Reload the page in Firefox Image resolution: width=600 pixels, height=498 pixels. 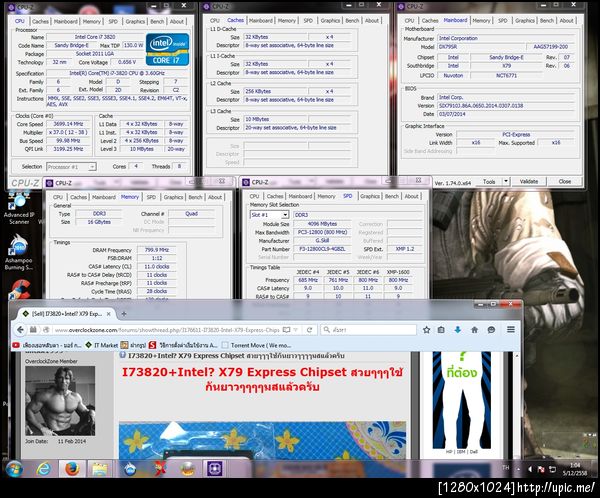click(309, 330)
